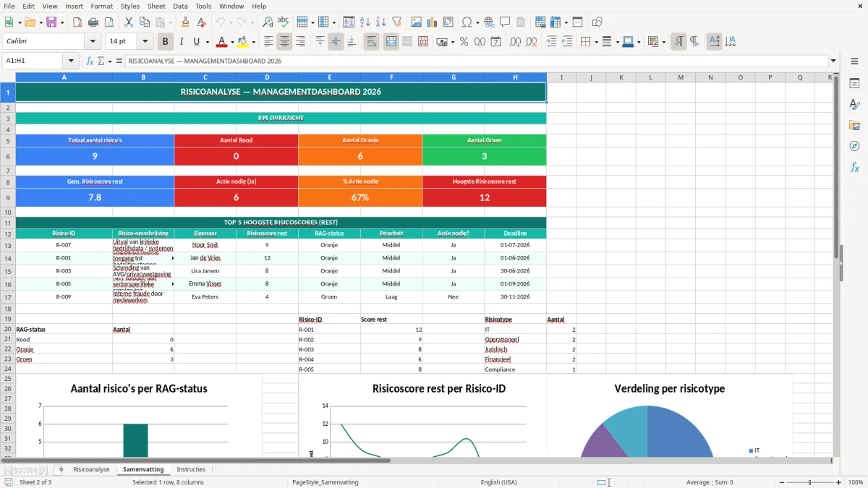
Task: Open the Calibri font name dropdown
Action: tap(93, 42)
